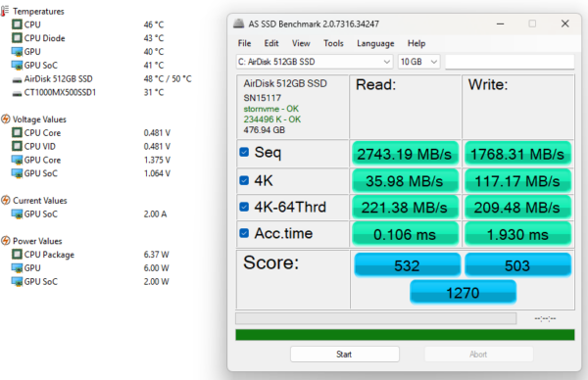Click the AS SSD Benchmark title bar icon
588x380 pixels.
coord(238,24)
